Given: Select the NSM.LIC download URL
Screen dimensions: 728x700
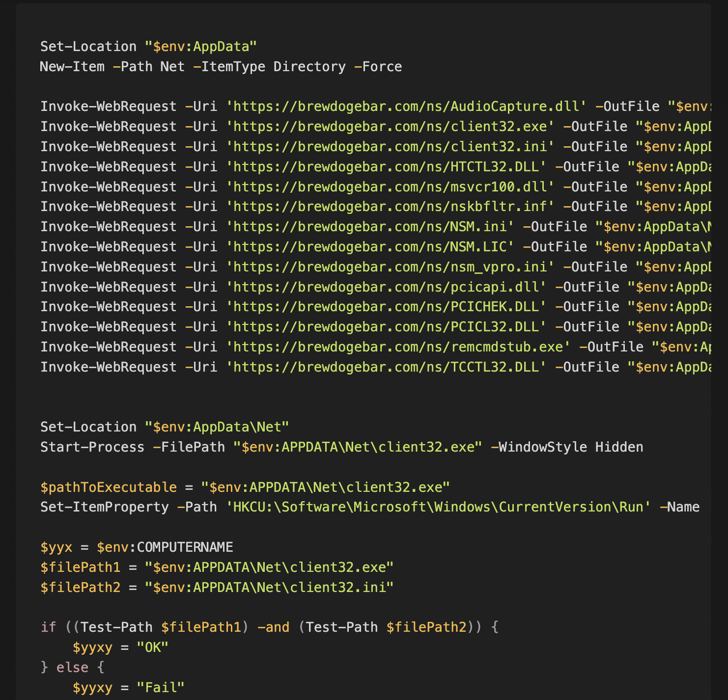Looking at the screenshot, I should (x=369, y=247).
